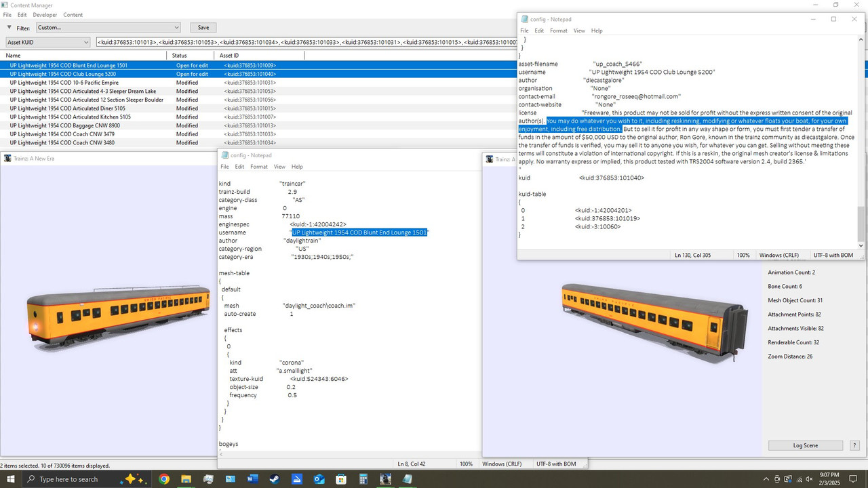This screenshot has height=488, width=868.
Task: Click Zoom Distance: 26 scene statistic
Action: (x=790, y=357)
